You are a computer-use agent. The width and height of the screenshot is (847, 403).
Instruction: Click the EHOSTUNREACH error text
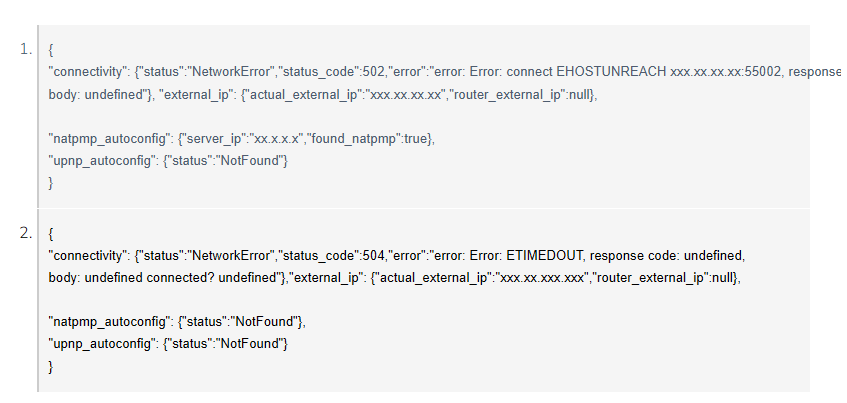click(x=611, y=72)
